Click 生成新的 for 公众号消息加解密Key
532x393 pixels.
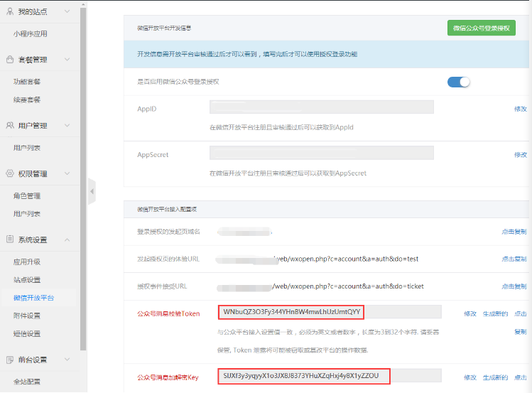click(x=495, y=377)
